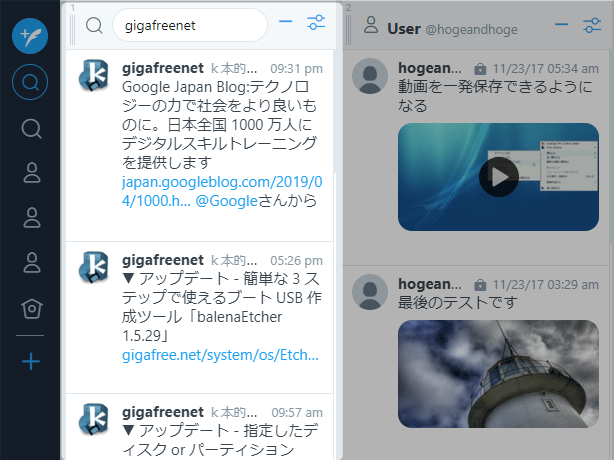Click the @hogeandhoge handle in column header
614x460 pixels.
(x=471, y=29)
